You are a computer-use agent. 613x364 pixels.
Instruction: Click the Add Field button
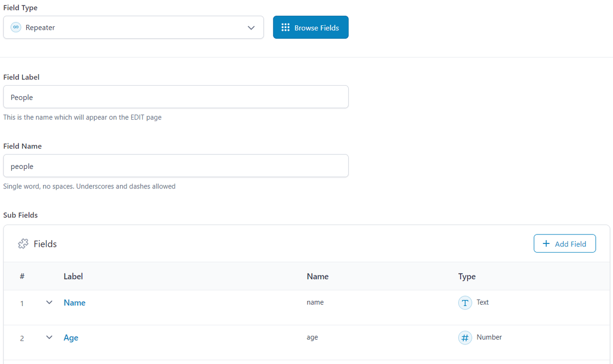[565, 243]
